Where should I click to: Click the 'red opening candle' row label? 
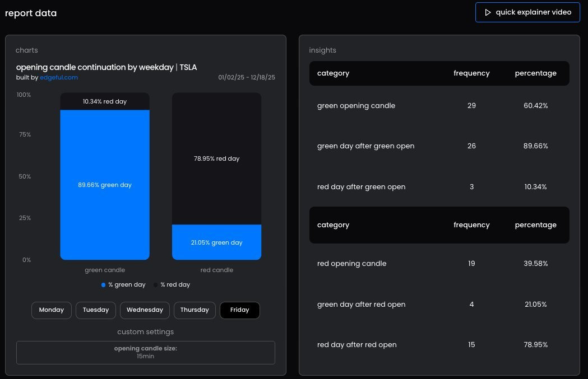[x=352, y=264]
